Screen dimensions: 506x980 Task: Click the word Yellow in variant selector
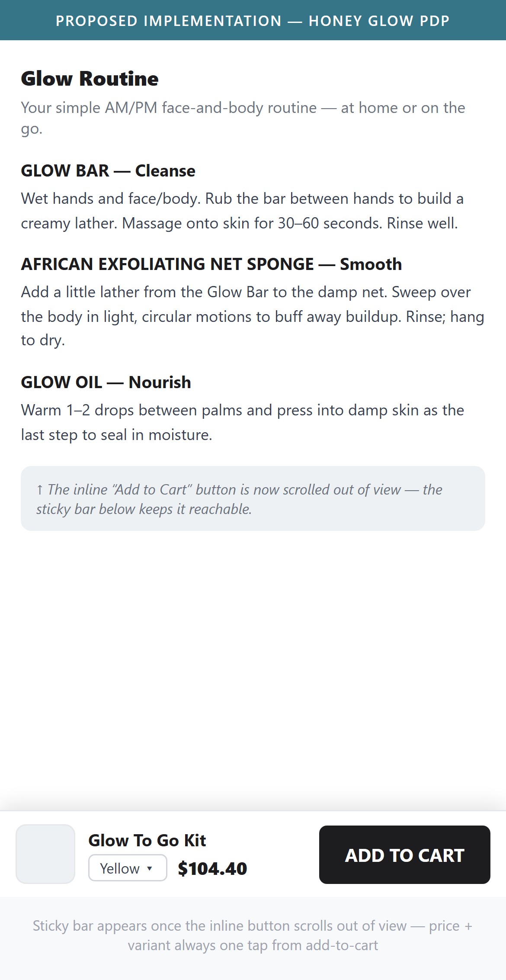tap(120, 868)
